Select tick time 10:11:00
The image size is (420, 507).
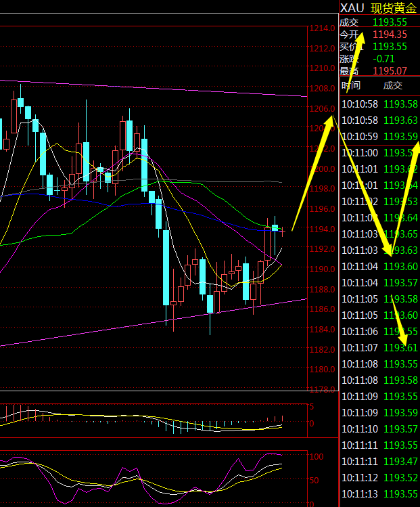click(360, 152)
